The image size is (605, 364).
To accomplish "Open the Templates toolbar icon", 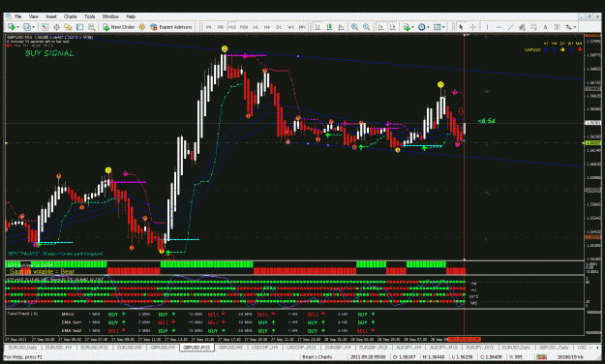I will 437,27.
